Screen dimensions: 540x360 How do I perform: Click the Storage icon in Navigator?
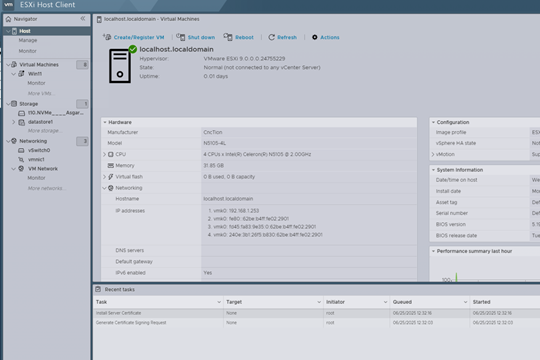pos(14,104)
